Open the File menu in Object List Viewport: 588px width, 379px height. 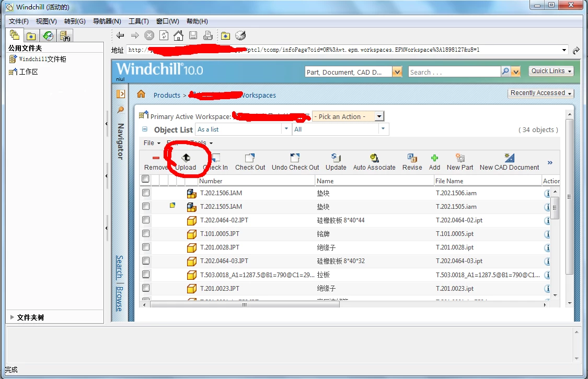click(x=152, y=143)
